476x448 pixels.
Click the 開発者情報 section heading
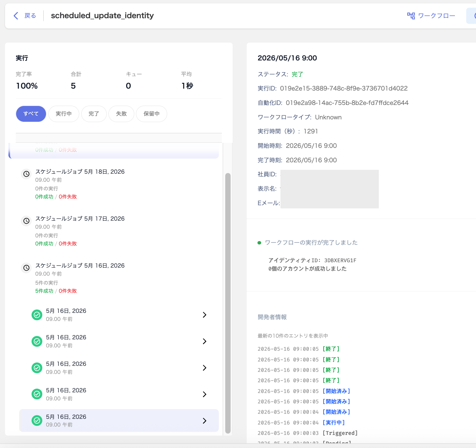point(272,317)
